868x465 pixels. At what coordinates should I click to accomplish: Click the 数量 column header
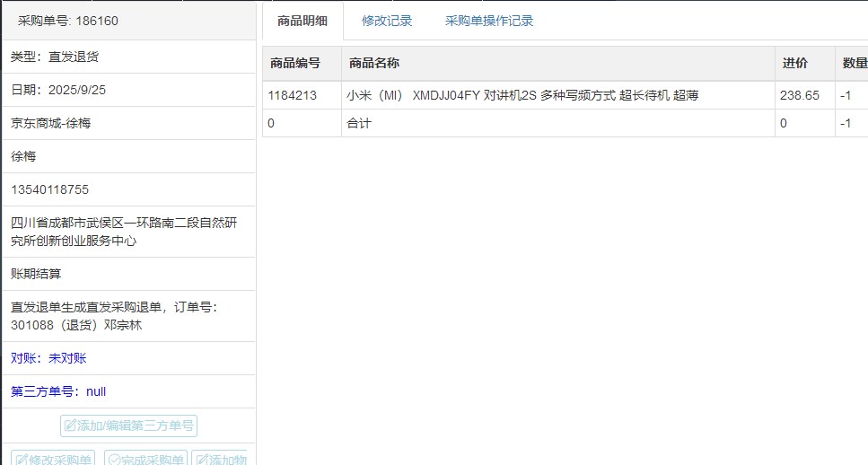854,63
